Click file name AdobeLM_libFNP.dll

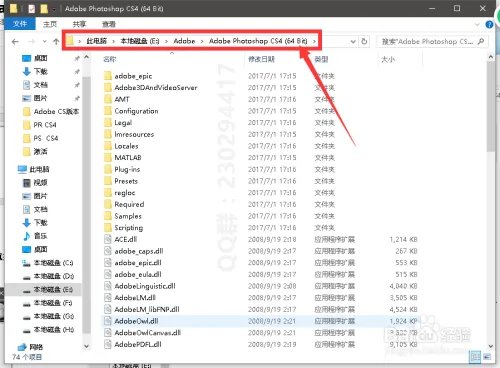[147, 309]
